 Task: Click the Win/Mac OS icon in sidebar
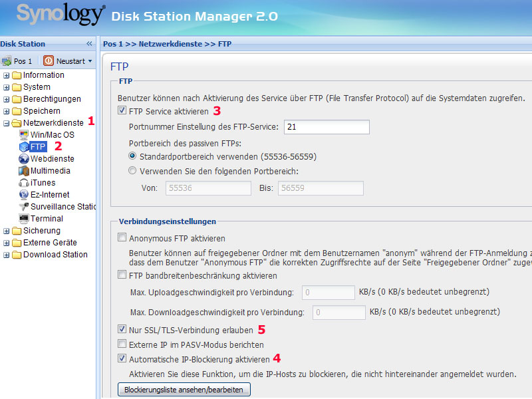click(24, 135)
